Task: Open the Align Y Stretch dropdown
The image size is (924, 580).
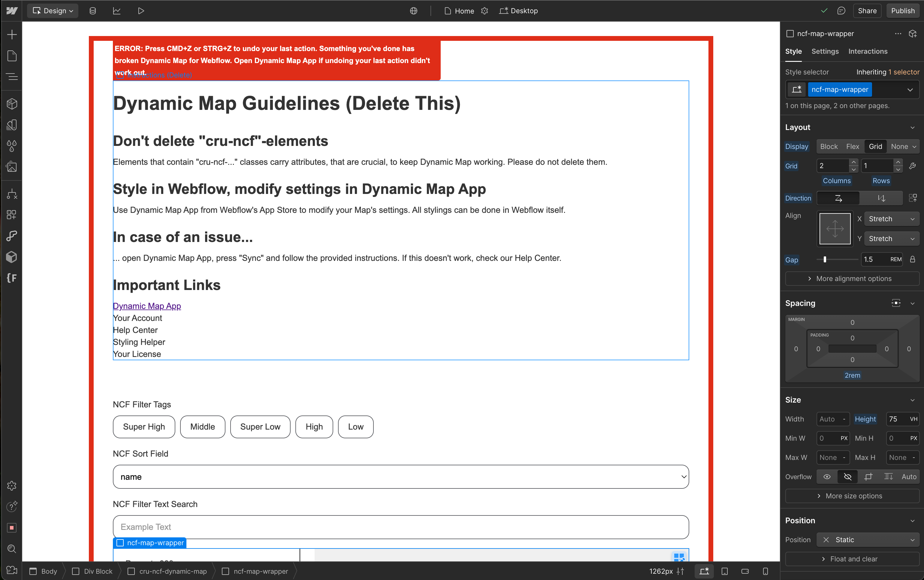Action: [x=891, y=239]
